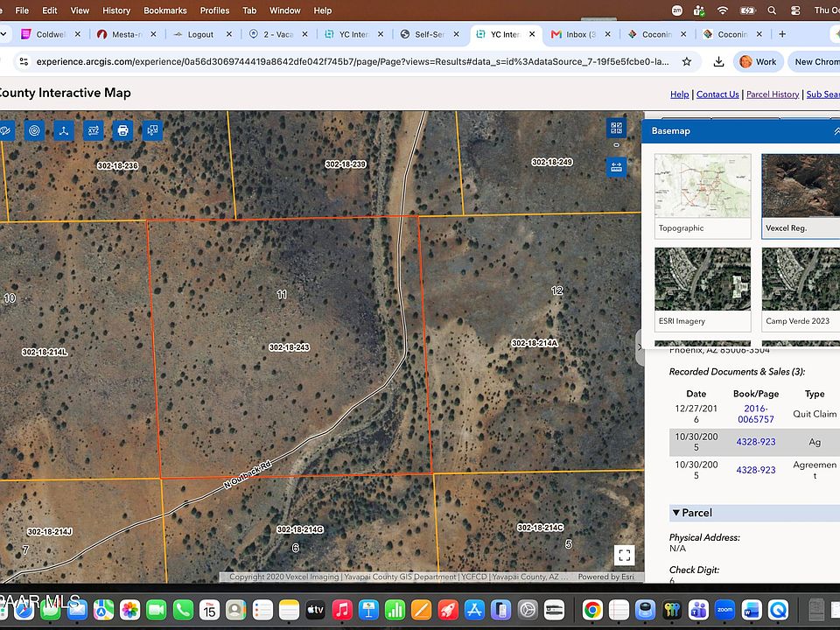Launch Zoom from the Dock

pyautogui.click(x=724, y=610)
